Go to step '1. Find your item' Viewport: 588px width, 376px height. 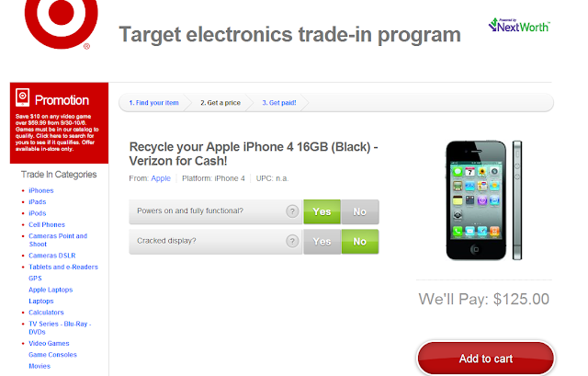153,103
